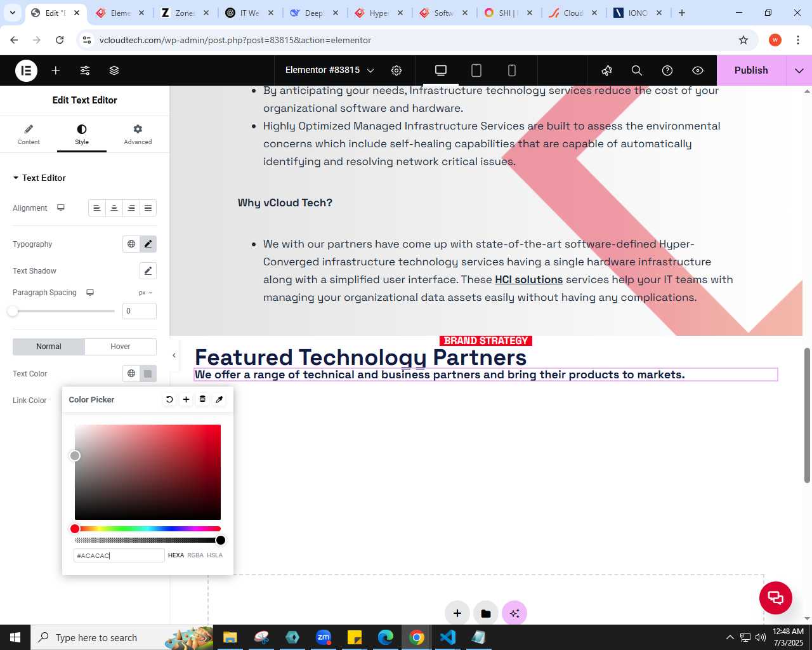This screenshot has width=812, height=650.
Task: Open the Finder search icon
Action: pos(637,70)
